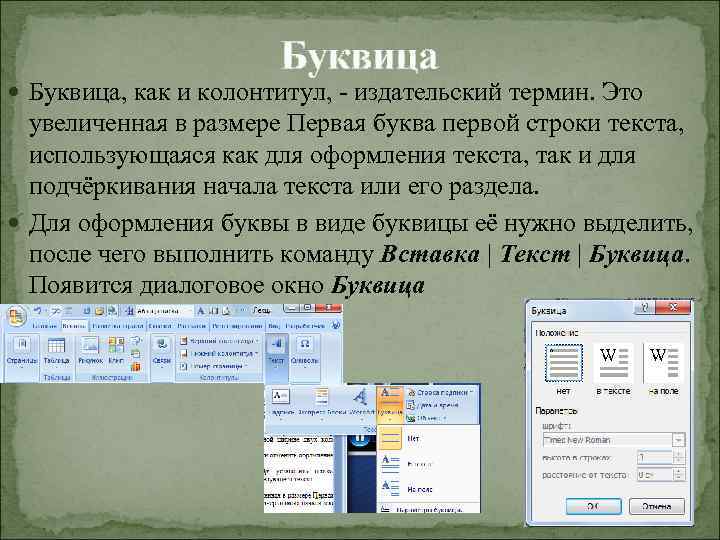
Task: Click the blue round pause button
Action: click(360, 439)
